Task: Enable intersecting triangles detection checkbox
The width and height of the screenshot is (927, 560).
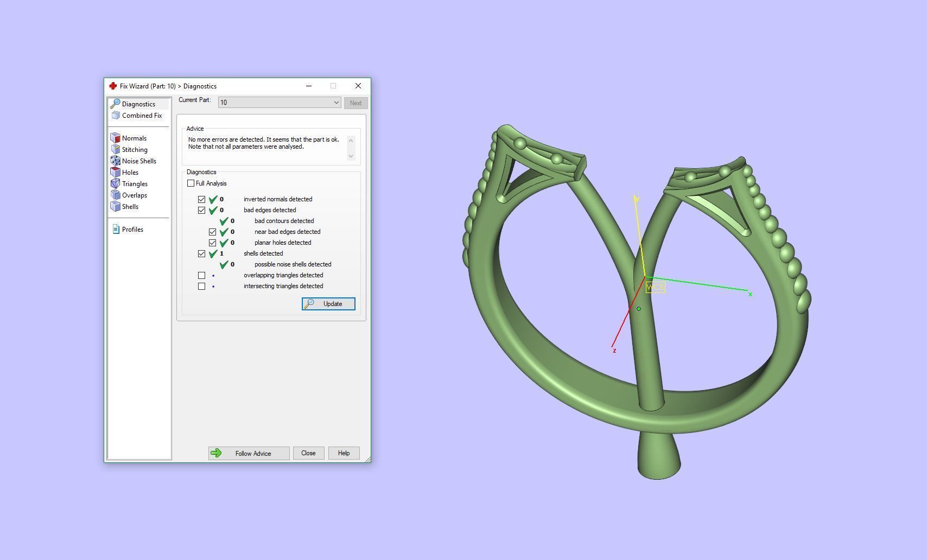Action: pos(202,287)
